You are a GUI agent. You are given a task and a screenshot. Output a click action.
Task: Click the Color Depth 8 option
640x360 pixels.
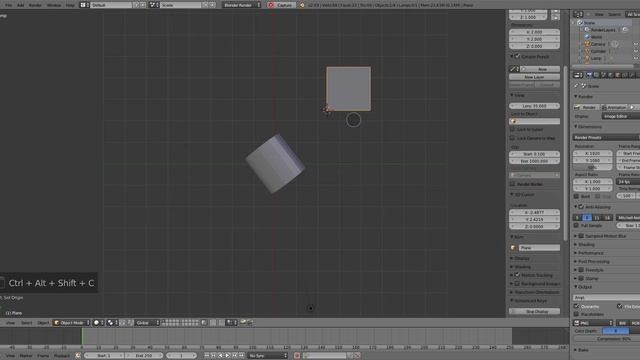(x=616, y=331)
